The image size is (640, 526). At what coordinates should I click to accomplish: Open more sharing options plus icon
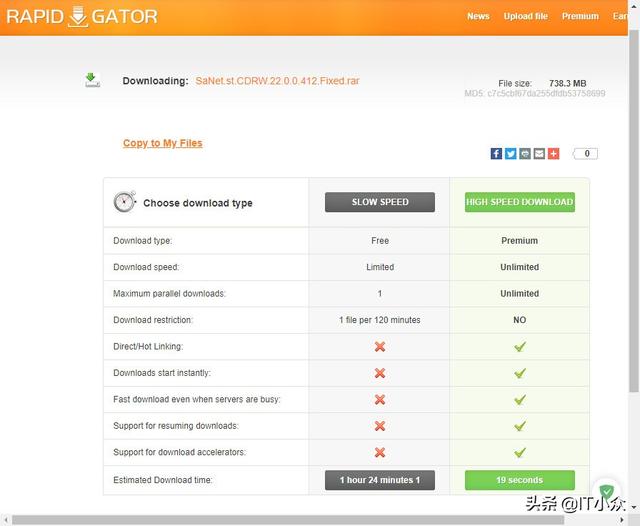tap(553, 153)
